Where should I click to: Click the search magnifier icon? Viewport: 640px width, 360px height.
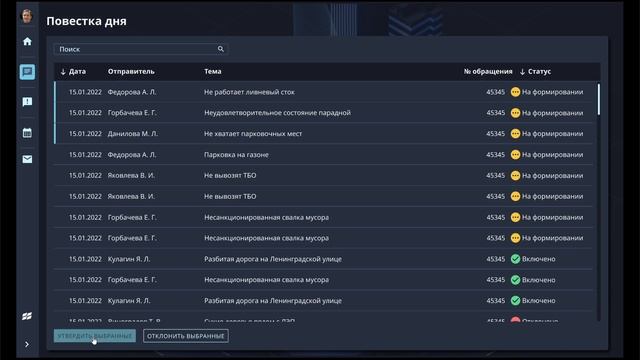pyautogui.click(x=221, y=49)
